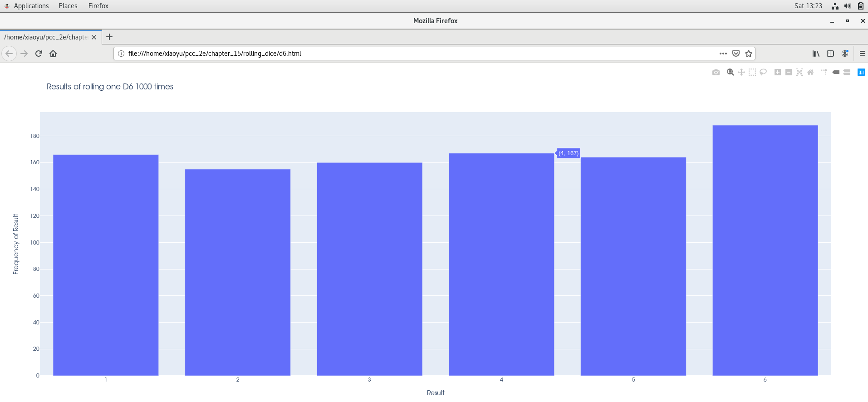Go back with browser back arrow
Viewport: 868px width, 402px height.
click(9, 54)
